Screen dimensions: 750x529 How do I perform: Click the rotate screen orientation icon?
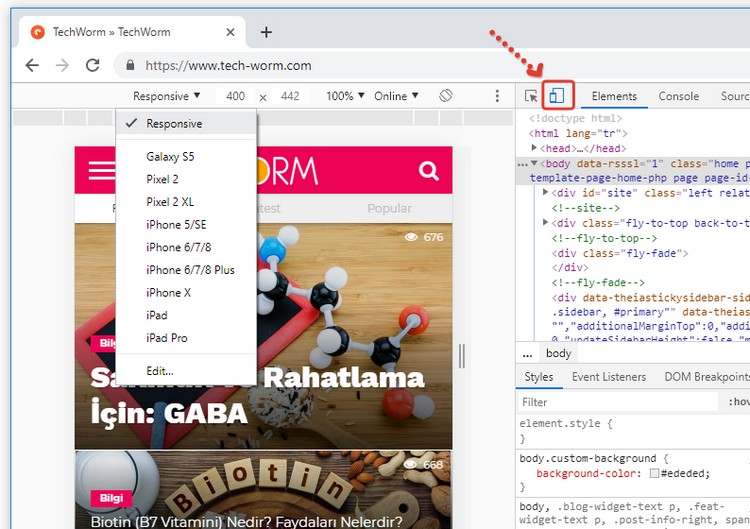(446, 96)
